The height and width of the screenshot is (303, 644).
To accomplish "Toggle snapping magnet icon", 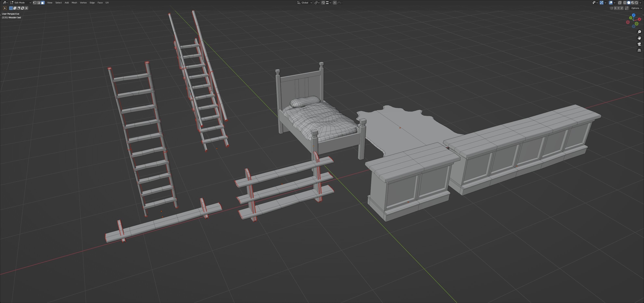I will point(323,2).
